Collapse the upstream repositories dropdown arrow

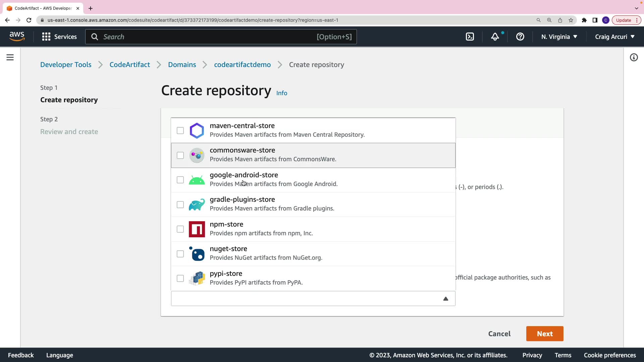click(445, 299)
